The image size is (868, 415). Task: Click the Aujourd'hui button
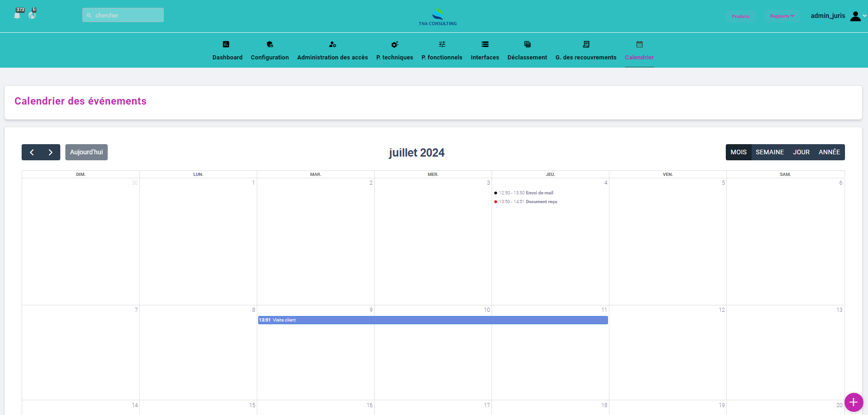(87, 152)
